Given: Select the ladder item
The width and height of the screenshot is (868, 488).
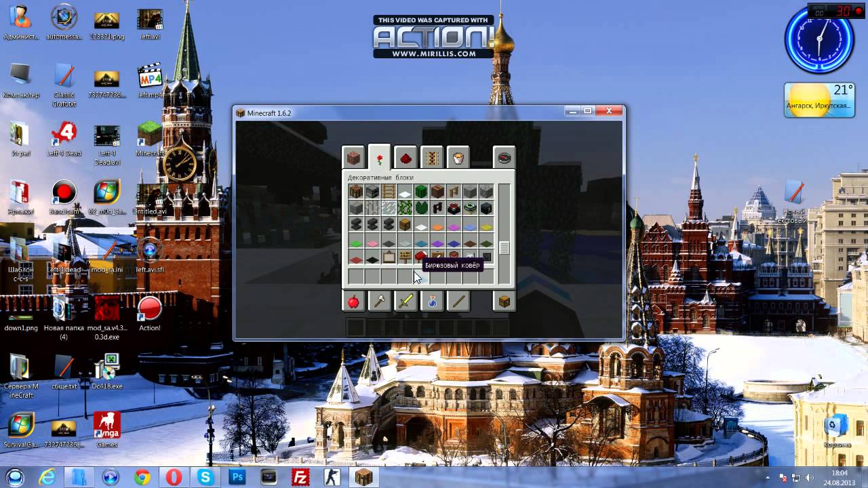Looking at the screenshot, I should [389, 191].
